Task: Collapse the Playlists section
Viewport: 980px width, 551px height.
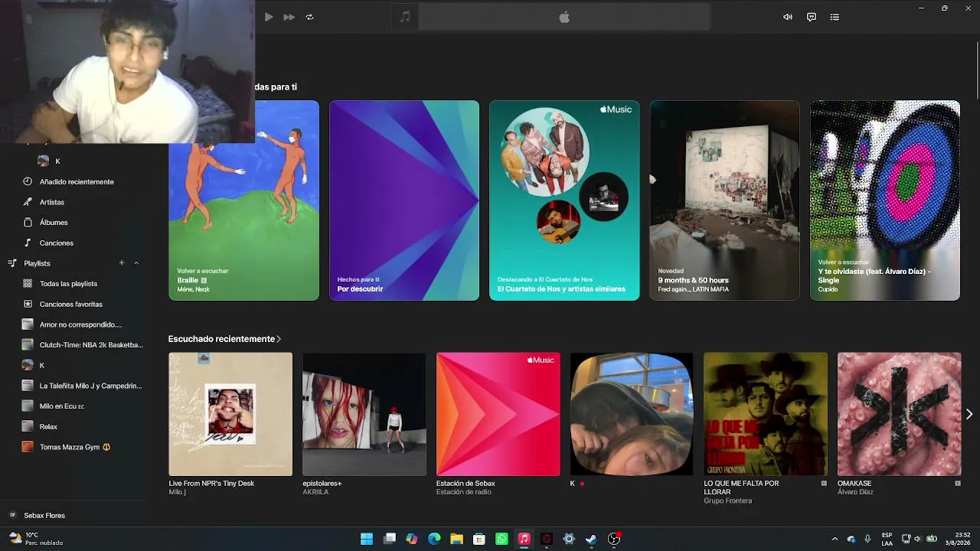Action: point(136,263)
